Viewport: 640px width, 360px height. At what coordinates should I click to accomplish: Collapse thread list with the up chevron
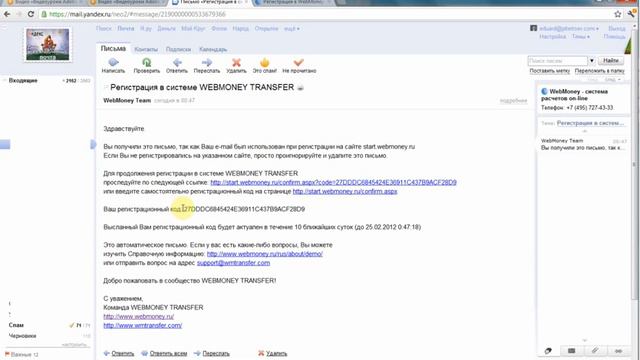point(584,131)
